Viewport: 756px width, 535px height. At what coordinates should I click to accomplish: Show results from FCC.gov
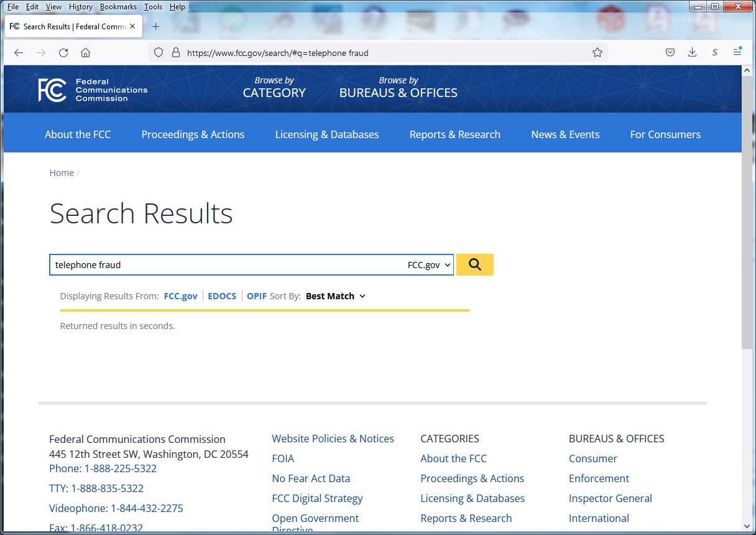180,296
